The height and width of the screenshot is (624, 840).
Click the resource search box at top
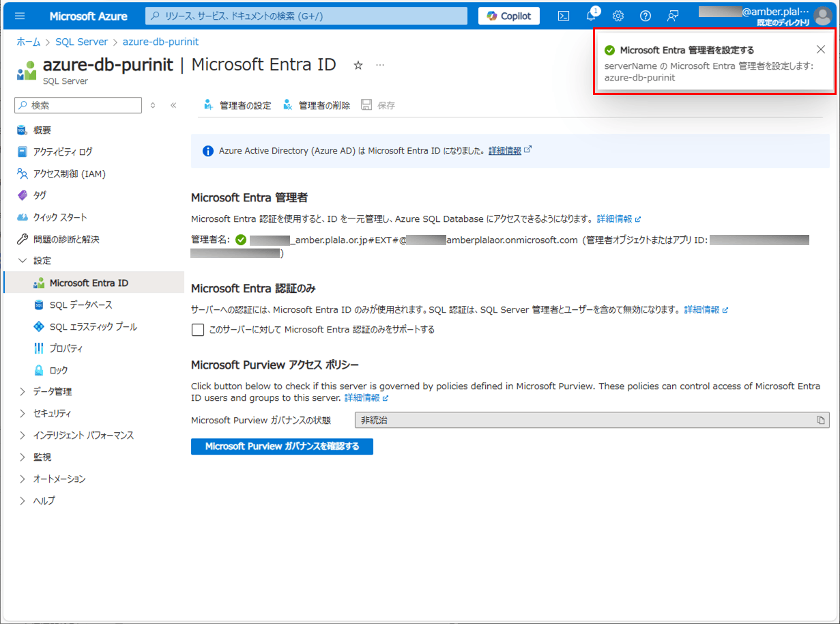[306, 16]
